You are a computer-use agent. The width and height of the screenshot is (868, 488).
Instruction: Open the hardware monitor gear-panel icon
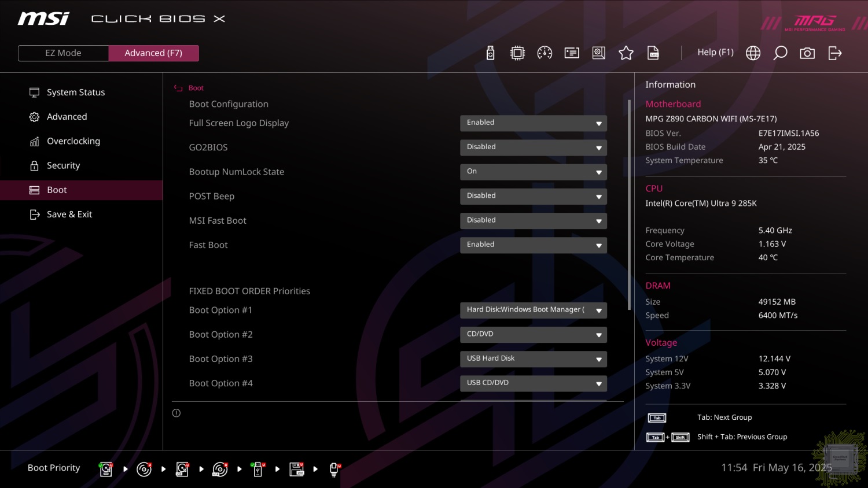pos(599,53)
